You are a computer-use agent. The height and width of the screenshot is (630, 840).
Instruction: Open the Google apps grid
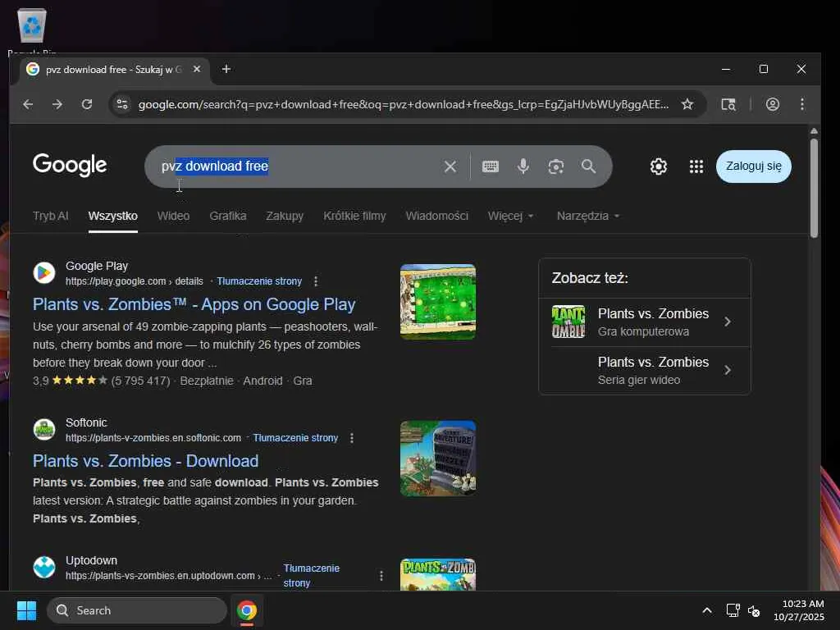pos(696,167)
